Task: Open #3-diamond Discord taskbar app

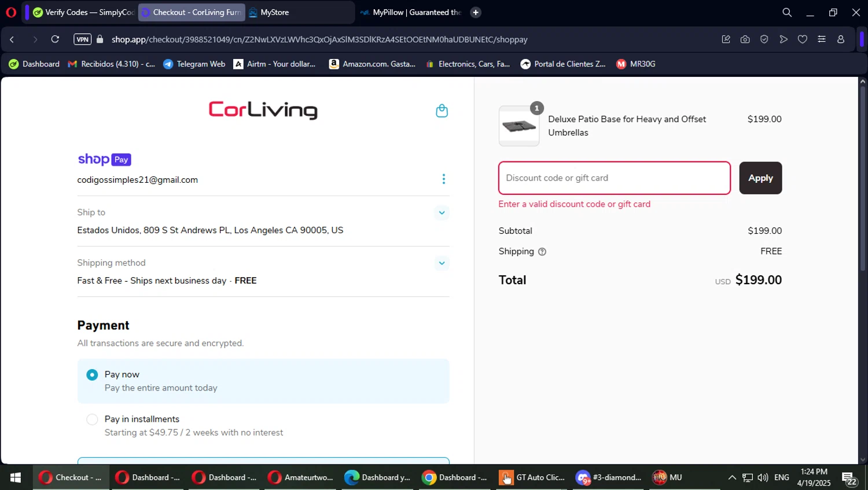Action: click(x=609, y=477)
